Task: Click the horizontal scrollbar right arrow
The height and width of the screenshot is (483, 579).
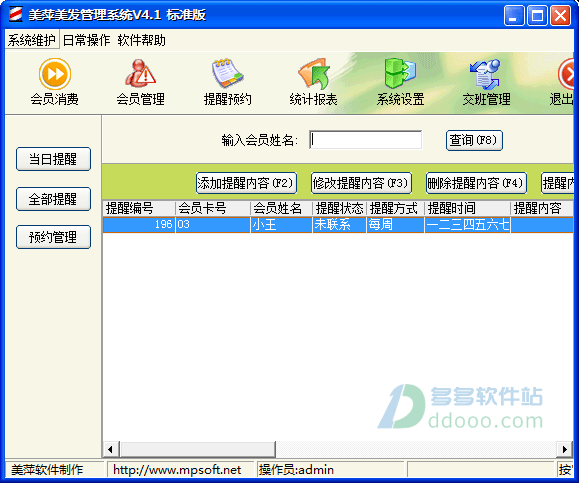Action: [x=565, y=449]
